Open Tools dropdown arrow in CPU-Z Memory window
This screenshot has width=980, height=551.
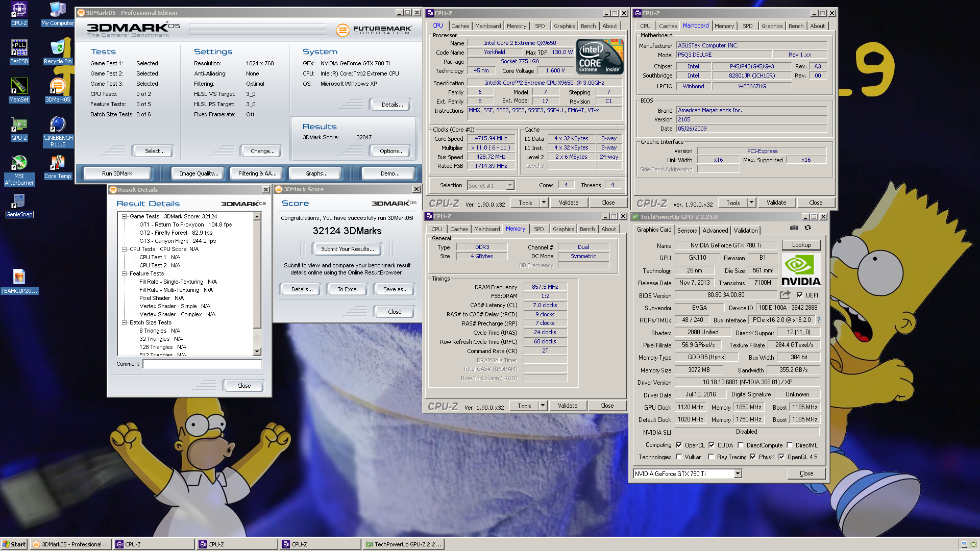pos(543,406)
